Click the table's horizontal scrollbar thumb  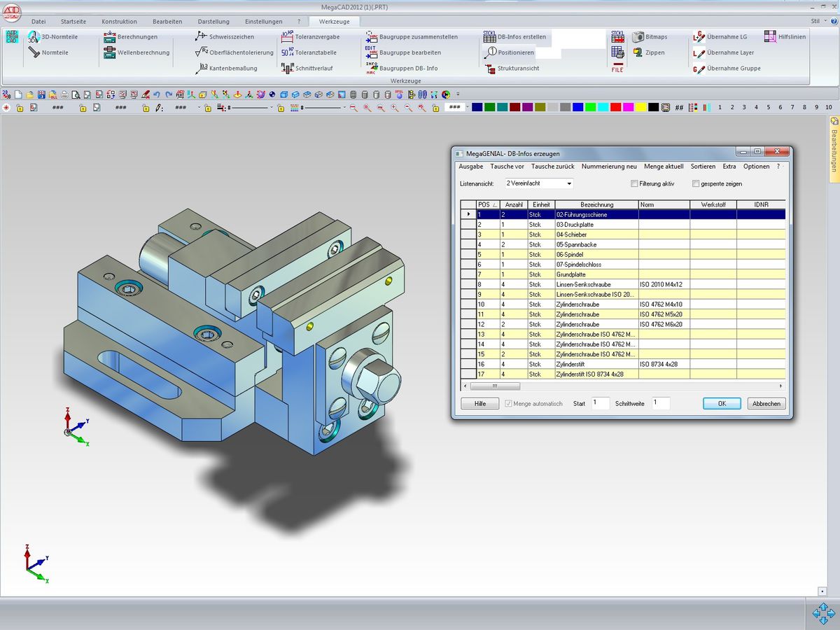click(x=494, y=386)
